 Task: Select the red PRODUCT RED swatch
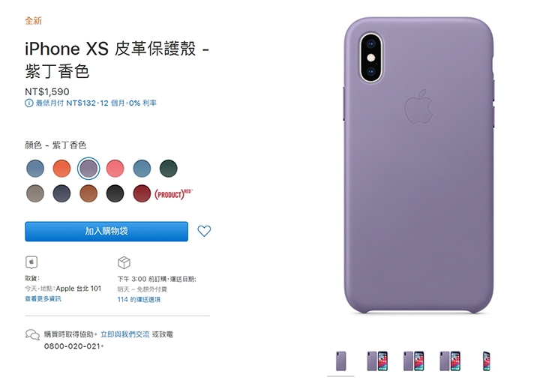point(142,193)
